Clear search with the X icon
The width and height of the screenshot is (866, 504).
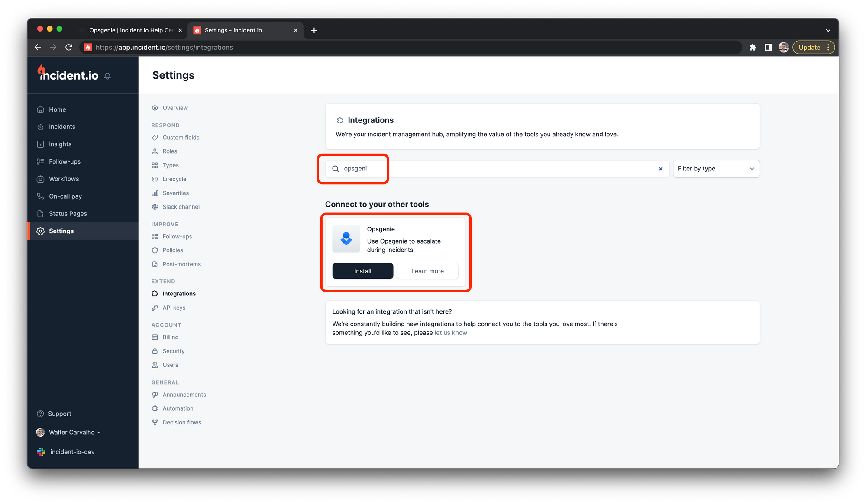(x=660, y=169)
